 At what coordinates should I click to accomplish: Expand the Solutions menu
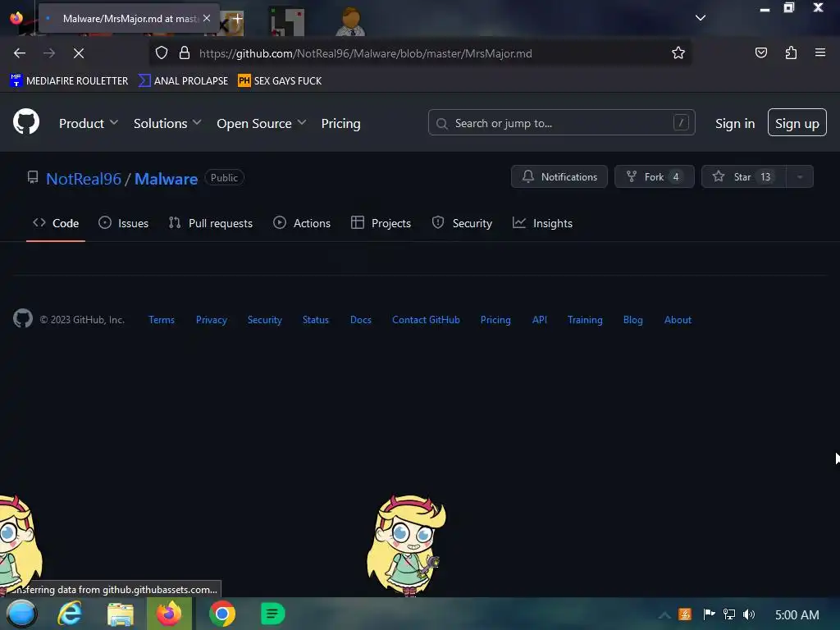[x=167, y=123]
